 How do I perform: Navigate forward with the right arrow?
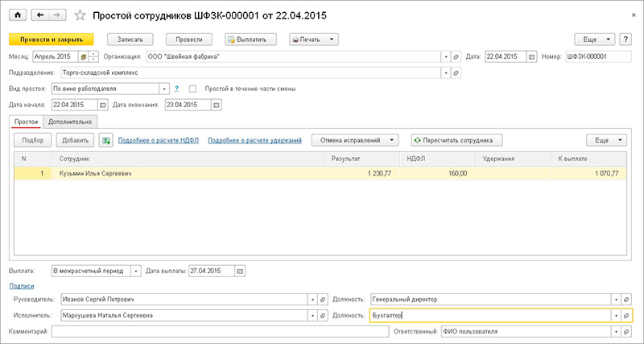tap(57, 15)
